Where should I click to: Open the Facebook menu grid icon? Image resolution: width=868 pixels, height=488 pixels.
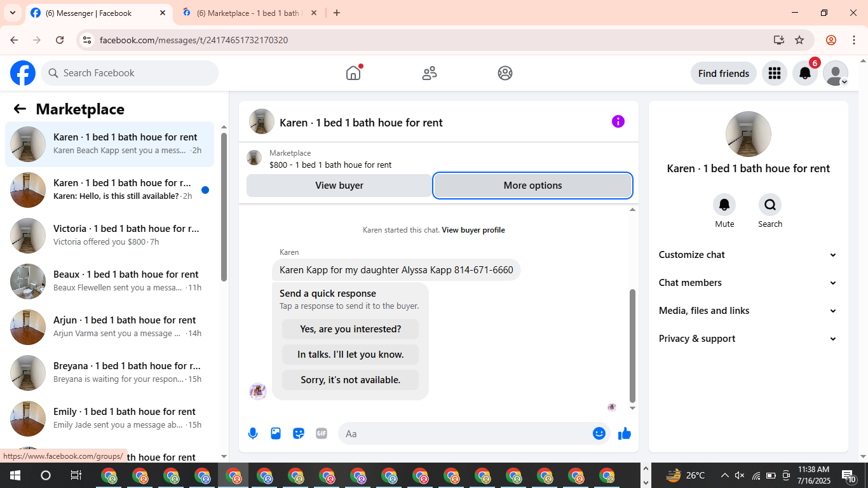(x=775, y=73)
